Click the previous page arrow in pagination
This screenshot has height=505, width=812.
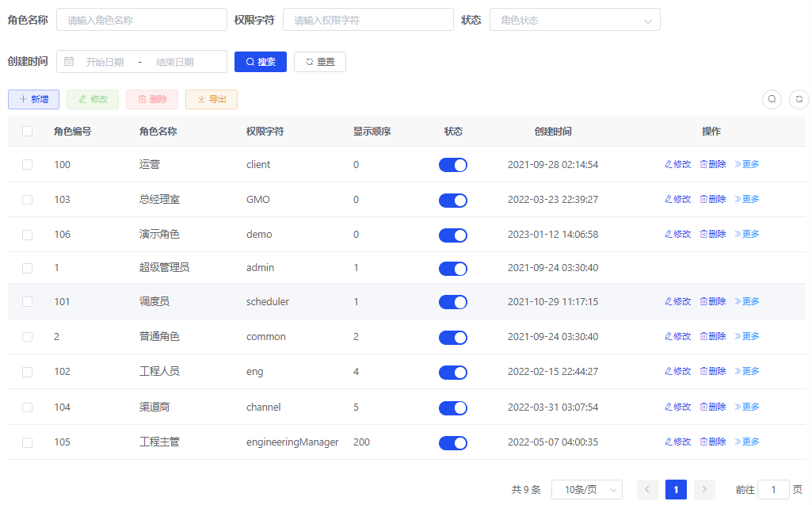pyautogui.click(x=647, y=490)
